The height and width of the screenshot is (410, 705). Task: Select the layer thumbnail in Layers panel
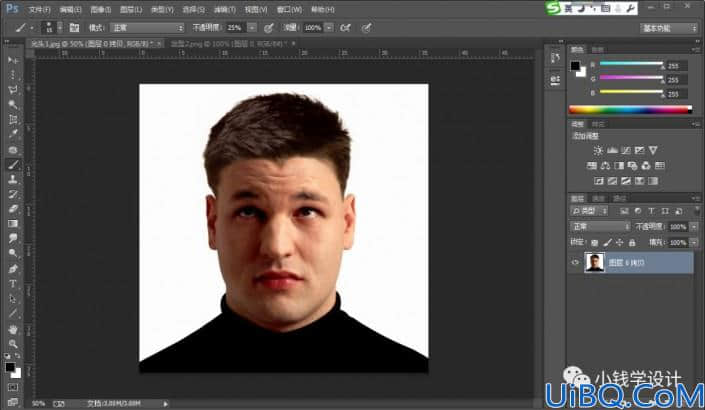594,263
